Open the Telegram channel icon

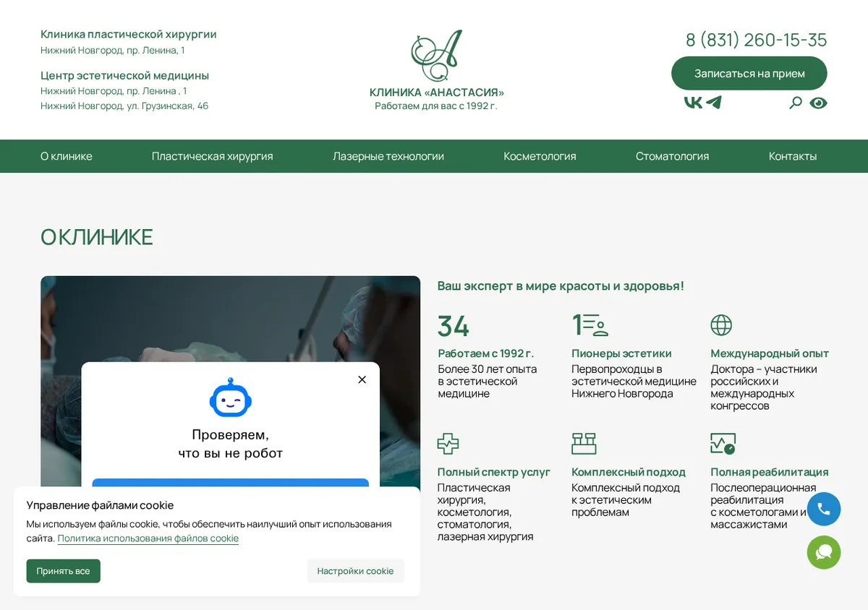click(713, 103)
